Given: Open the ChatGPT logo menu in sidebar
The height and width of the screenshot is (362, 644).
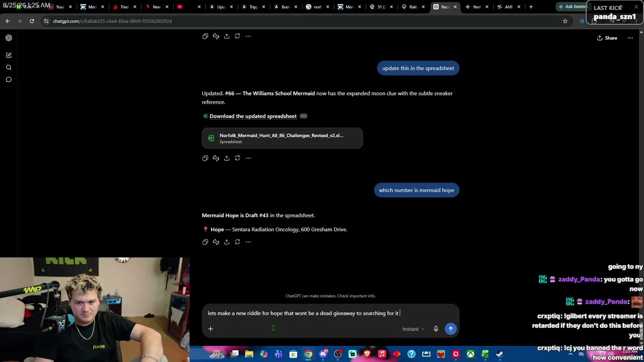Looking at the screenshot, I should point(9,38).
